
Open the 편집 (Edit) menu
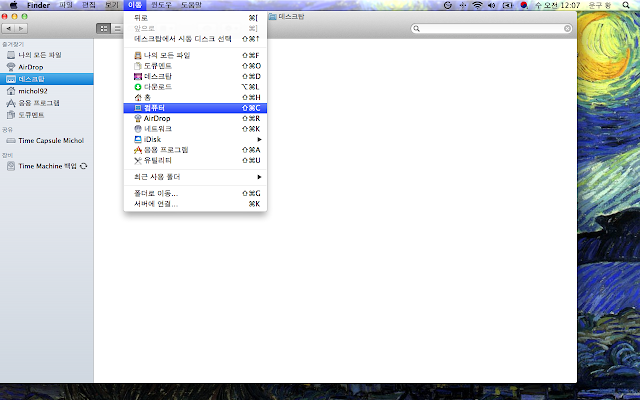click(89, 5)
